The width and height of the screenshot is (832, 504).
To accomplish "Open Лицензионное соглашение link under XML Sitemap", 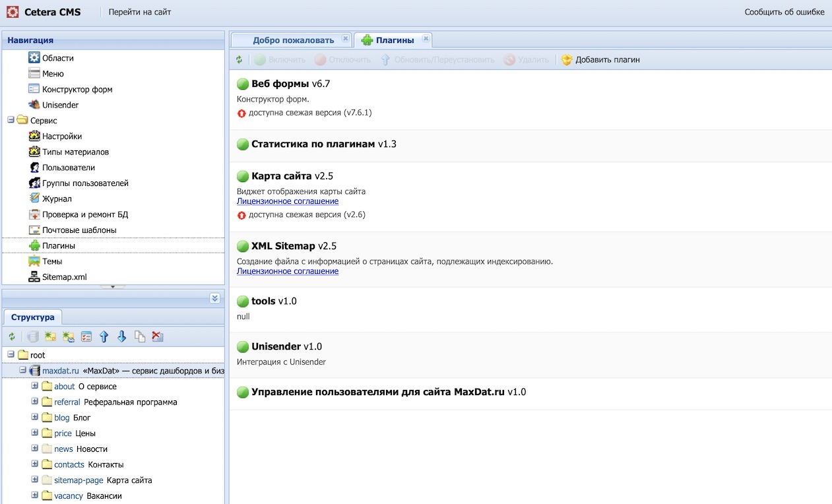I will tap(288, 271).
